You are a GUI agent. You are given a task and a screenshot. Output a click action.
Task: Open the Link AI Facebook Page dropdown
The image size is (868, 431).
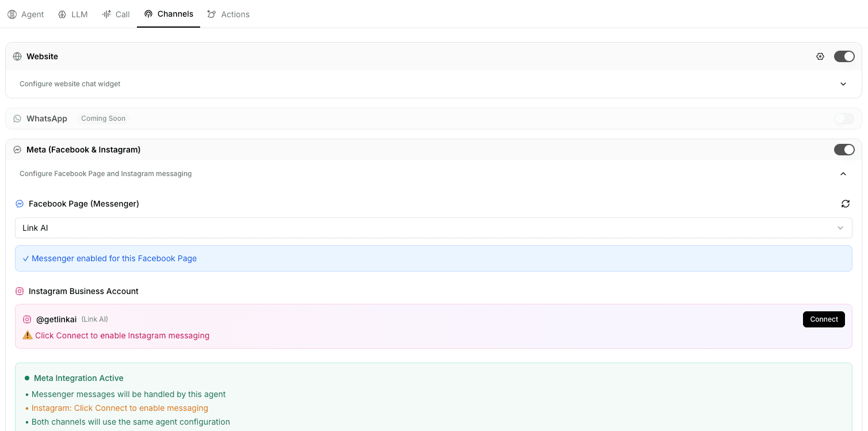433,228
